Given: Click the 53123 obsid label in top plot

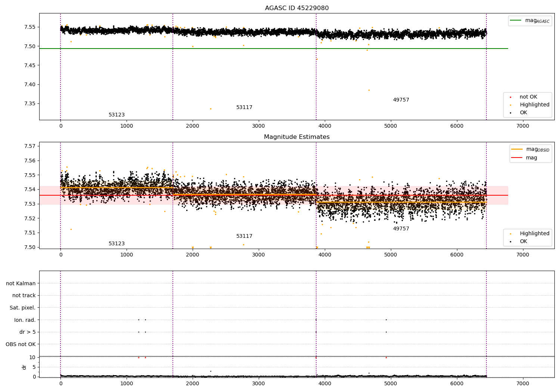Looking at the screenshot, I should point(116,115).
